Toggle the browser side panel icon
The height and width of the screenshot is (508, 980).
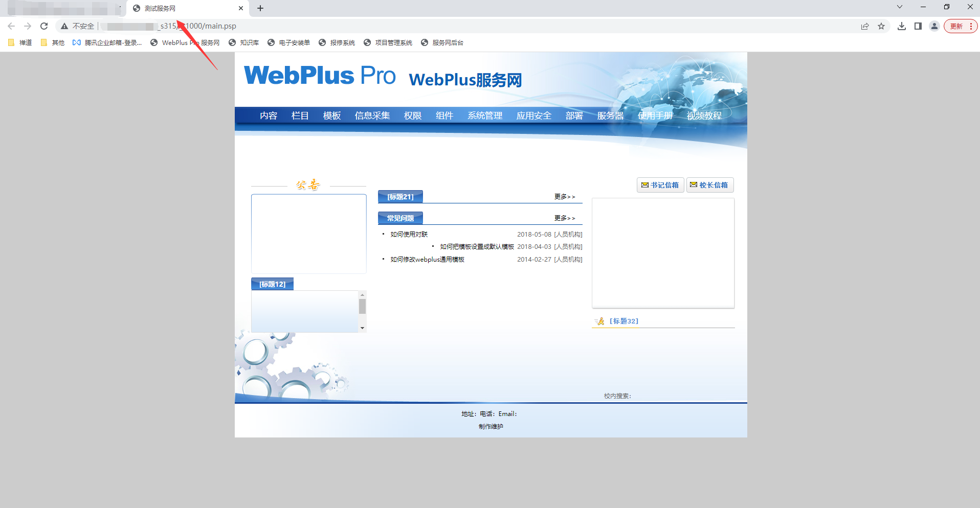click(918, 26)
